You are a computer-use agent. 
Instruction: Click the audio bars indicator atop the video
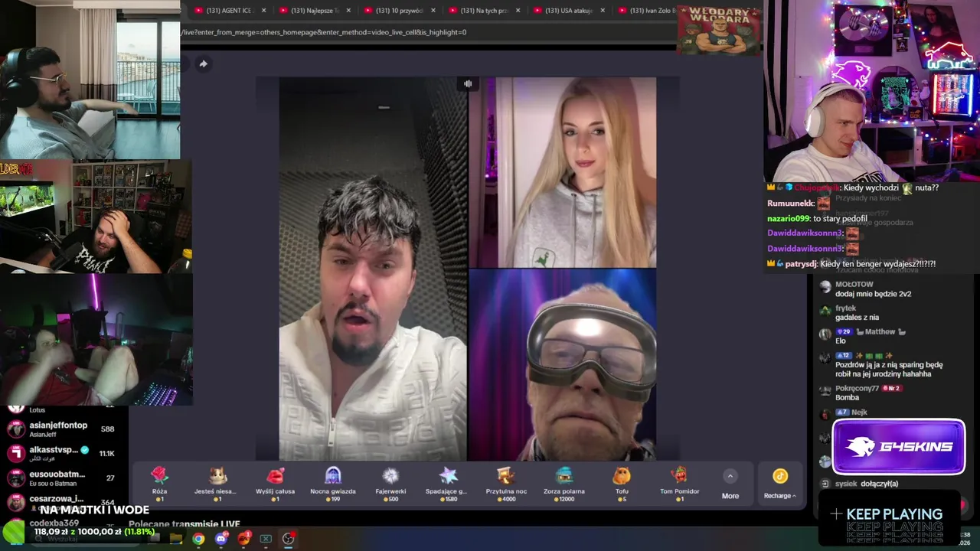468,83
